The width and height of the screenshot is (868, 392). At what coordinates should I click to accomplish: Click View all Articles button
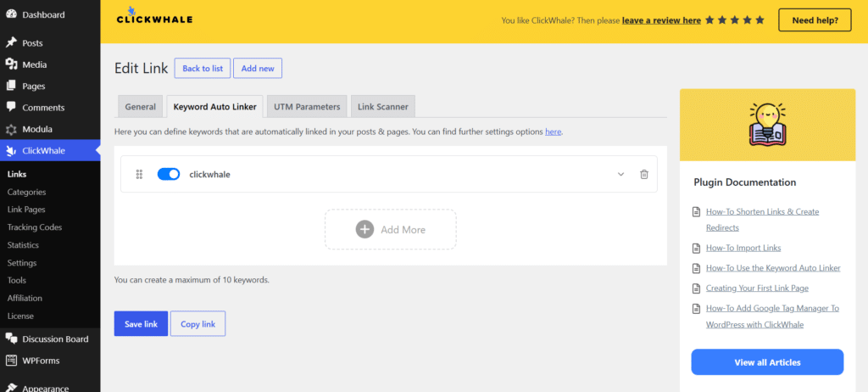(x=767, y=362)
